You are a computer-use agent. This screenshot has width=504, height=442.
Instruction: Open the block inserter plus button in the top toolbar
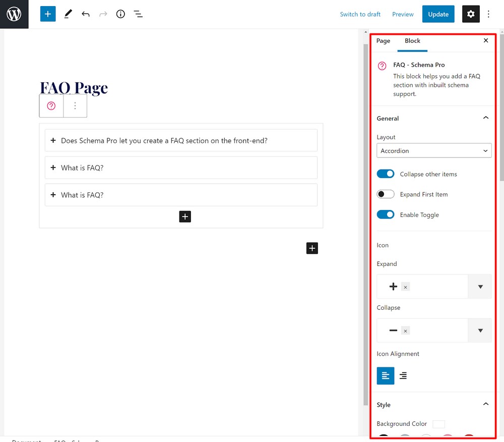click(48, 14)
